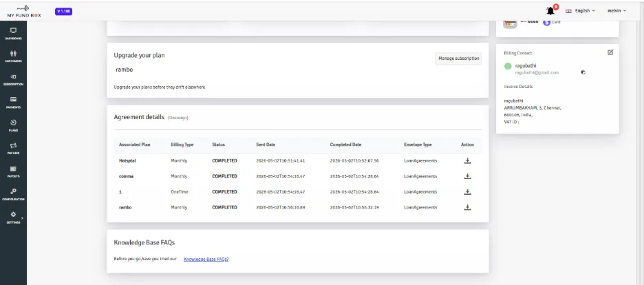Navigate to Plans sidebar icon
This screenshot has height=285, width=644.
pyautogui.click(x=13, y=123)
